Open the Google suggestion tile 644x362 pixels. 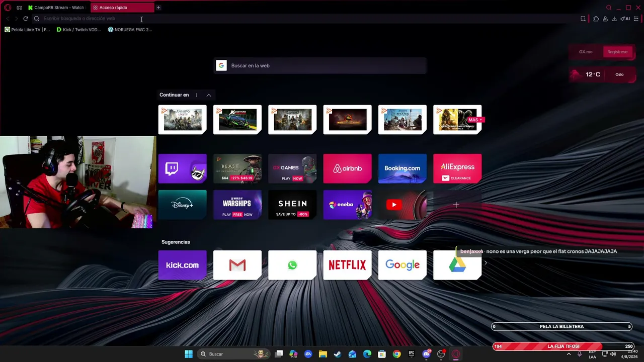403,265
